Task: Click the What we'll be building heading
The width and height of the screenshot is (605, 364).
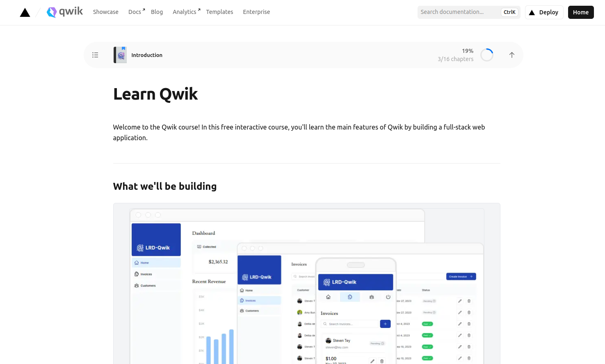Action: tap(165, 186)
